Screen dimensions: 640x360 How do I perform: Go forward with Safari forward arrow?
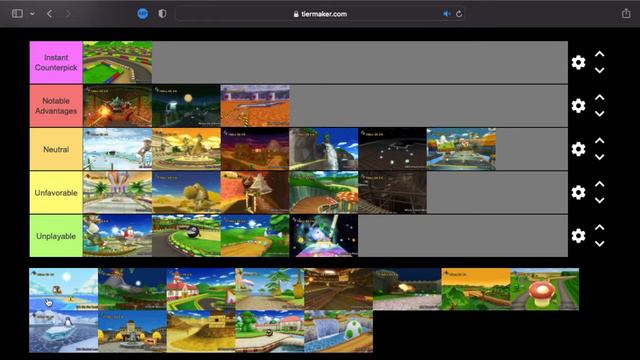pos(68,14)
